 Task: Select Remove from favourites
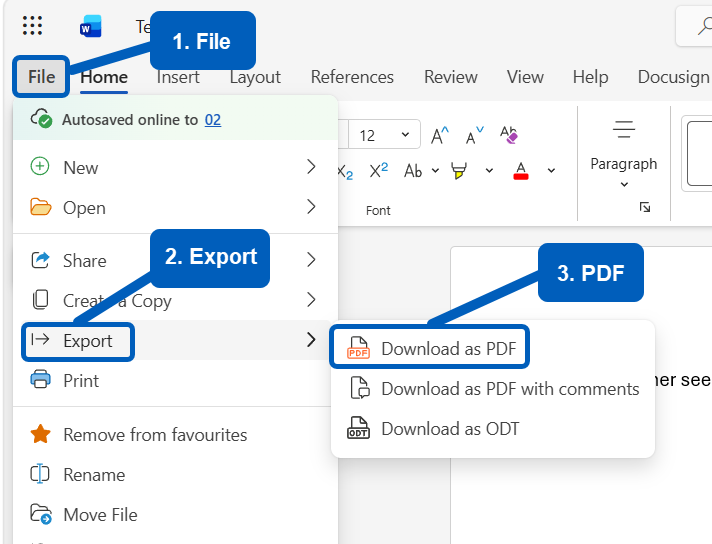click(175, 435)
